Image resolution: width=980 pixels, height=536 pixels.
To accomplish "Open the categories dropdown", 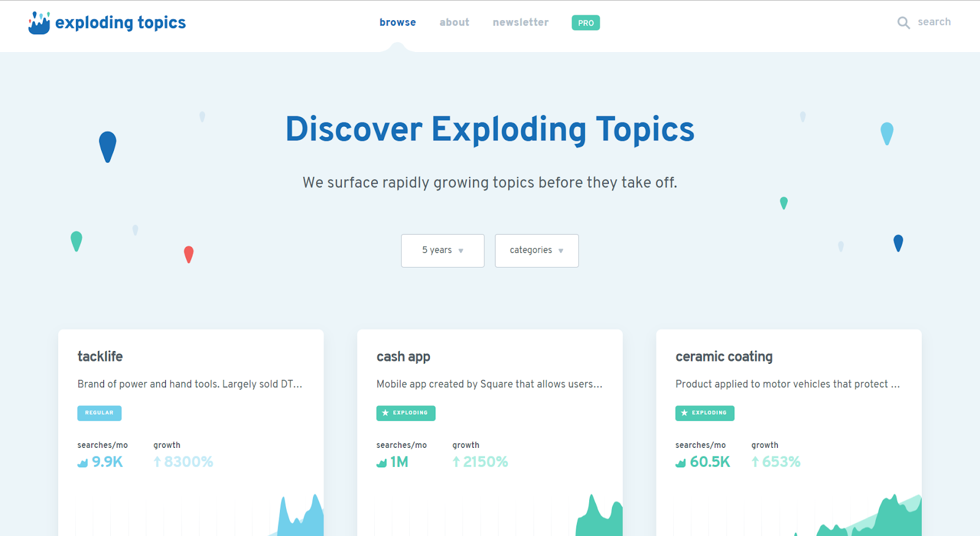I will tap(537, 251).
